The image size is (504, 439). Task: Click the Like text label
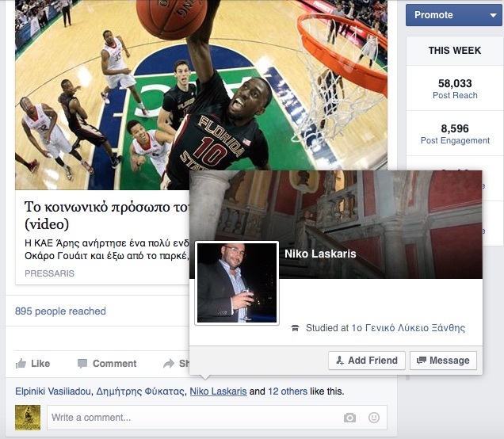40,364
